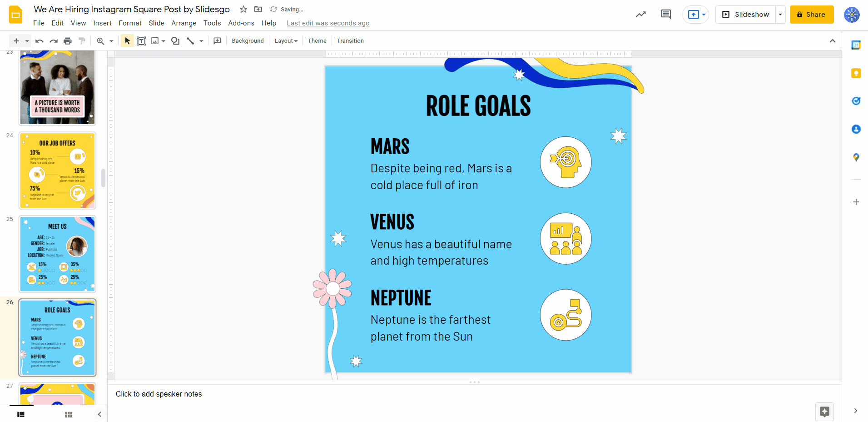Screen dimensions: 868x422
Task: Click to add speaker notes
Action: pyautogui.click(x=159, y=394)
